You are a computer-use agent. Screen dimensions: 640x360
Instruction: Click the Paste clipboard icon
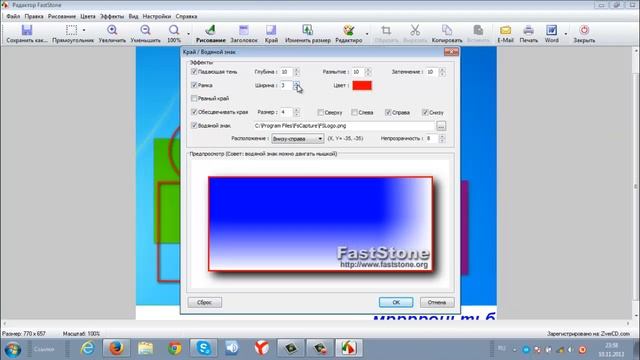click(x=478, y=30)
